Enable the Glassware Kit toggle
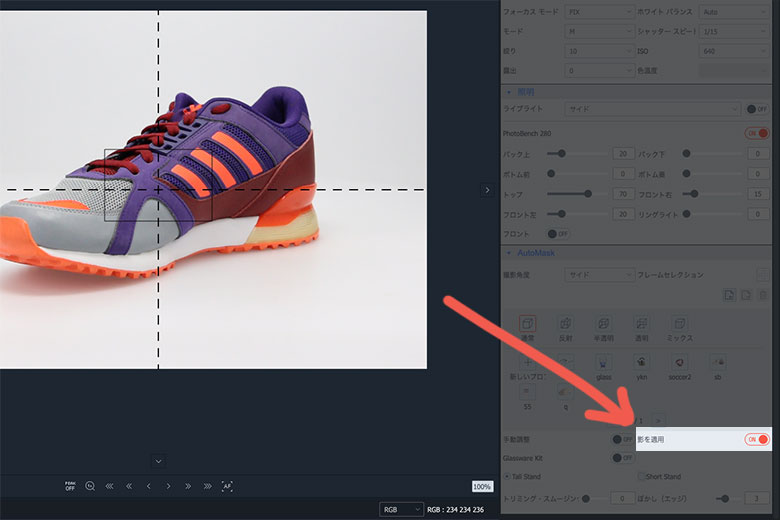Viewport: 780px width, 520px height. (x=621, y=458)
